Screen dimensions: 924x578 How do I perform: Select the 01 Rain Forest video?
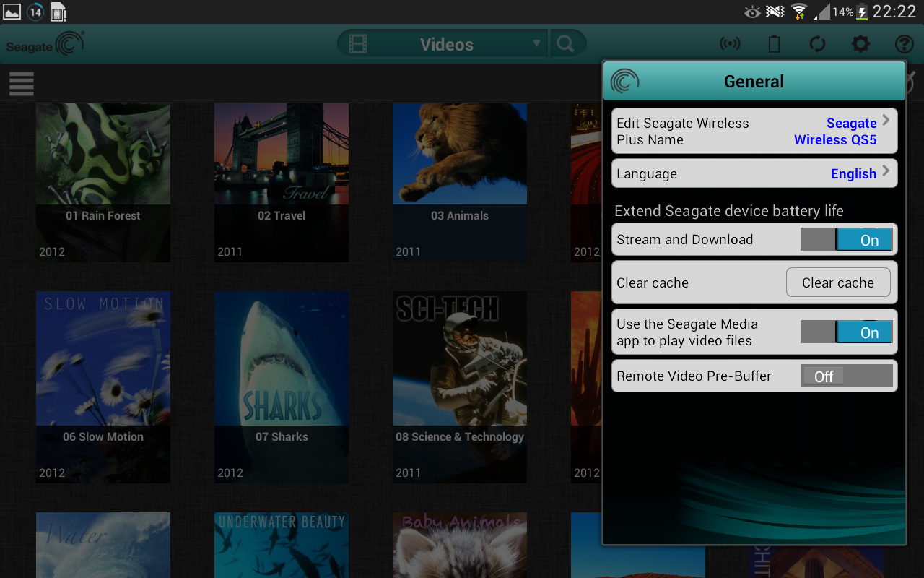[103, 181]
